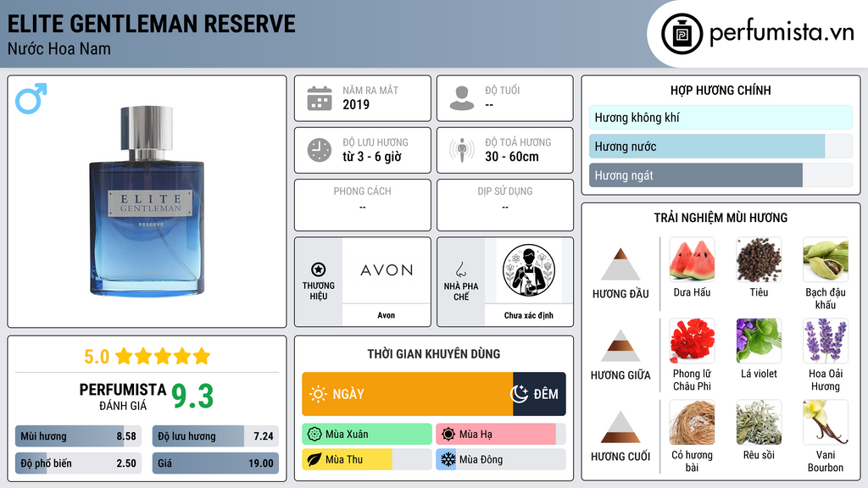Image resolution: width=868 pixels, height=488 pixels.
Task: Click the green 9.3 Perfumista score
Action: point(192,396)
